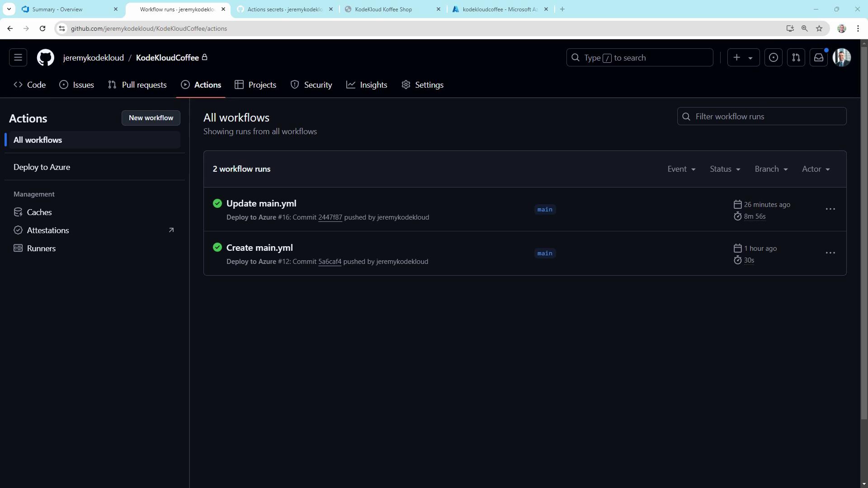Open options menu for Update main.yml run
Image resolution: width=868 pixels, height=488 pixels.
coord(830,209)
